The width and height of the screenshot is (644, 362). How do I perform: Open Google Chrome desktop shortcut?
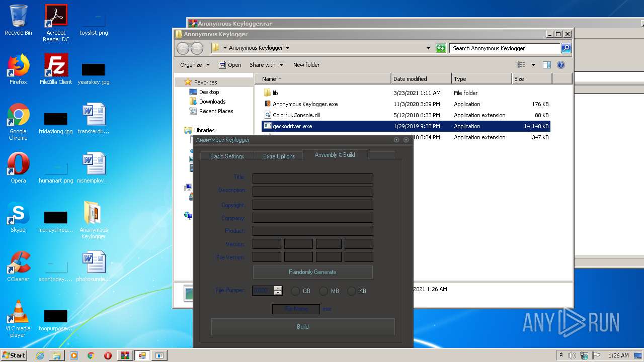click(18, 122)
